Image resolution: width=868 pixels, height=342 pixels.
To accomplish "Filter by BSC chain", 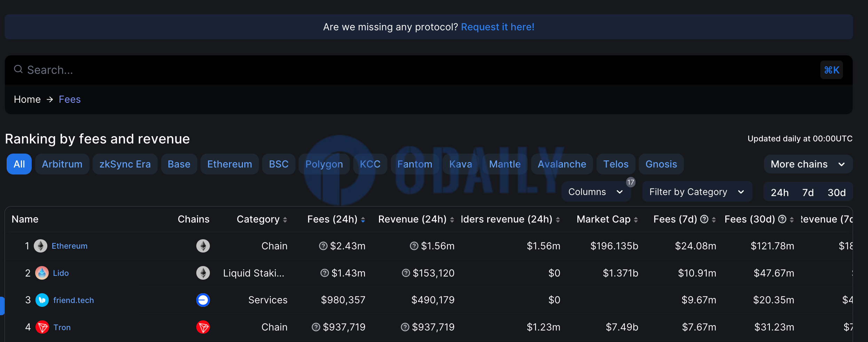I will coord(279,164).
